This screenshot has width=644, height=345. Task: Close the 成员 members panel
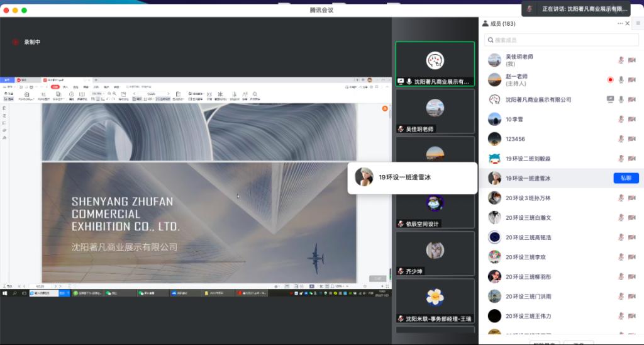(628, 23)
